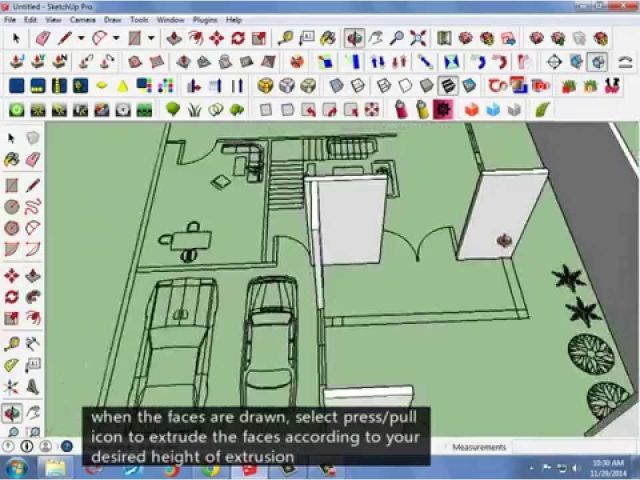Expand the arc tool dropdown arrow
The width and height of the screenshot is (640, 480).
click(118, 39)
